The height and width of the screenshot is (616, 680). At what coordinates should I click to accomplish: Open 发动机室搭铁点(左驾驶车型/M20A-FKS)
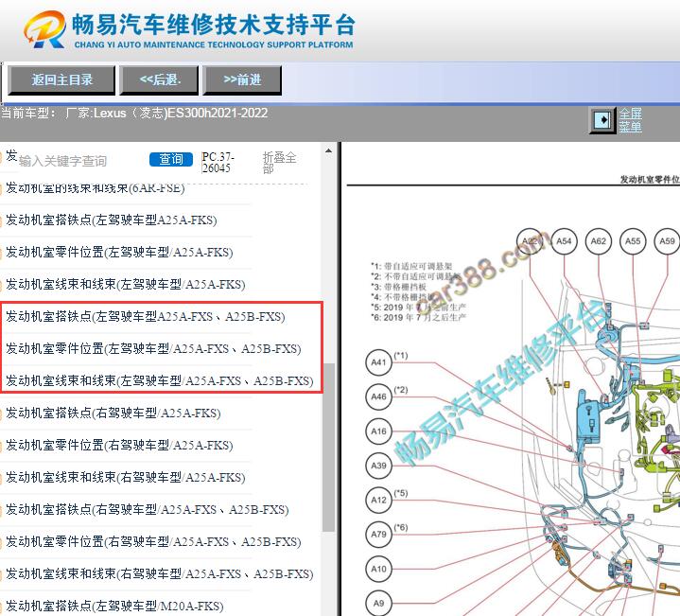pyautogui.click(x=114, y=606)
